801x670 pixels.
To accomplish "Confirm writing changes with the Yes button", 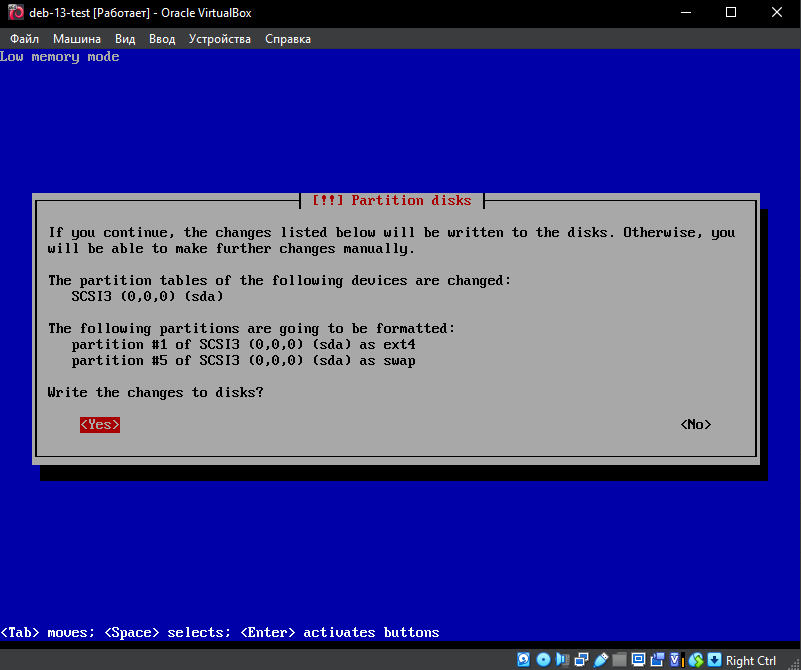I will click(x=100, y=425).
